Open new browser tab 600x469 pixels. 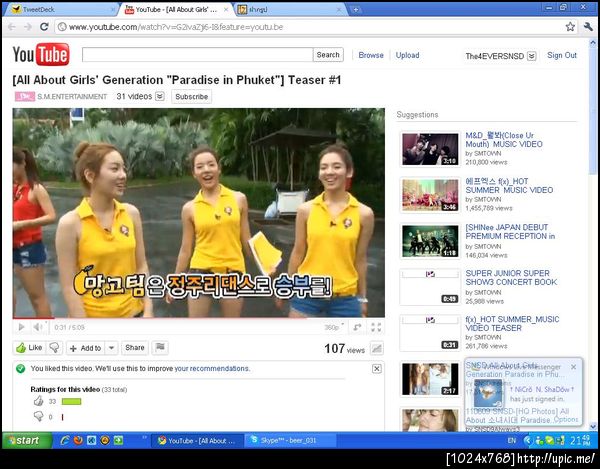click(x=355, y=10)
